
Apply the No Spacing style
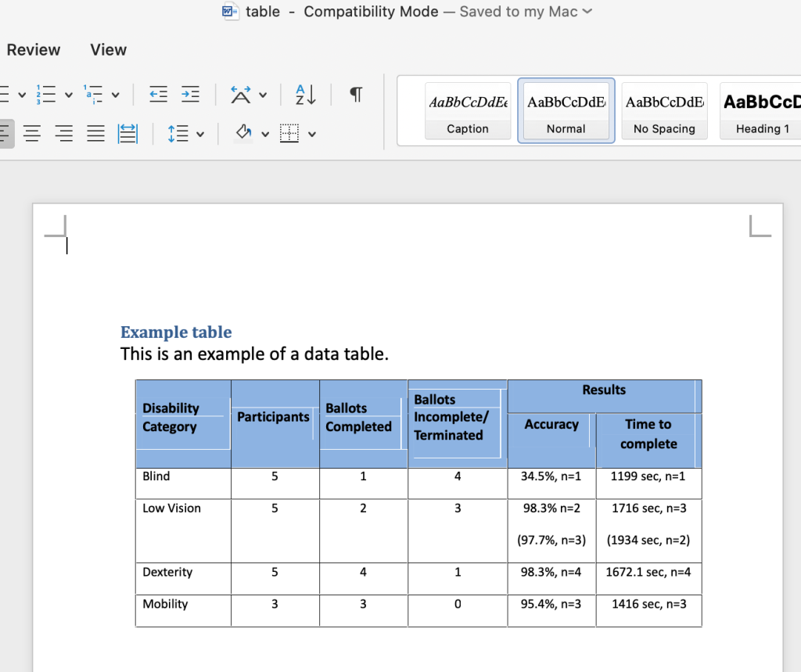tap(664, 110)
